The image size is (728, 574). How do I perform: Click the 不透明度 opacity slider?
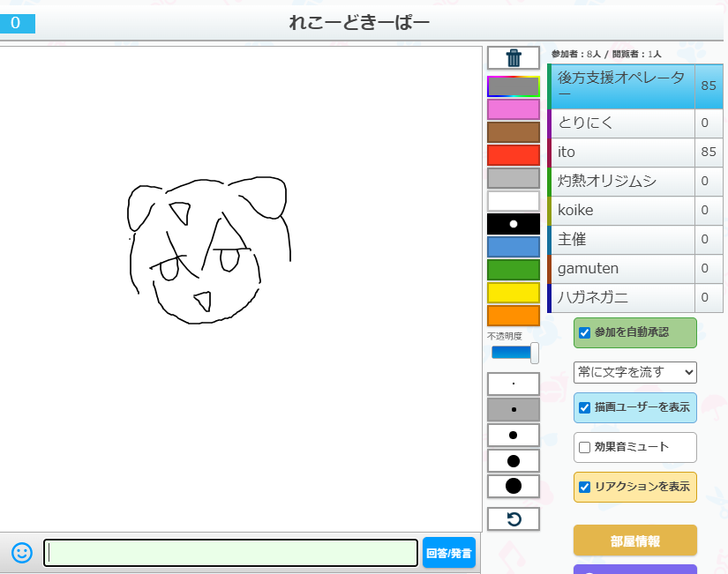tap(515, 353)
